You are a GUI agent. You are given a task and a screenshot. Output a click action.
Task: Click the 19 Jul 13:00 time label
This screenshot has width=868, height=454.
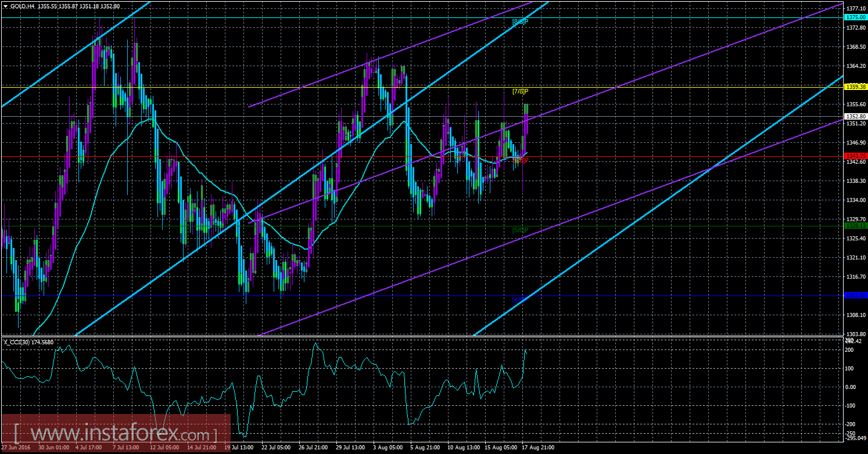(x=239, y=448)
